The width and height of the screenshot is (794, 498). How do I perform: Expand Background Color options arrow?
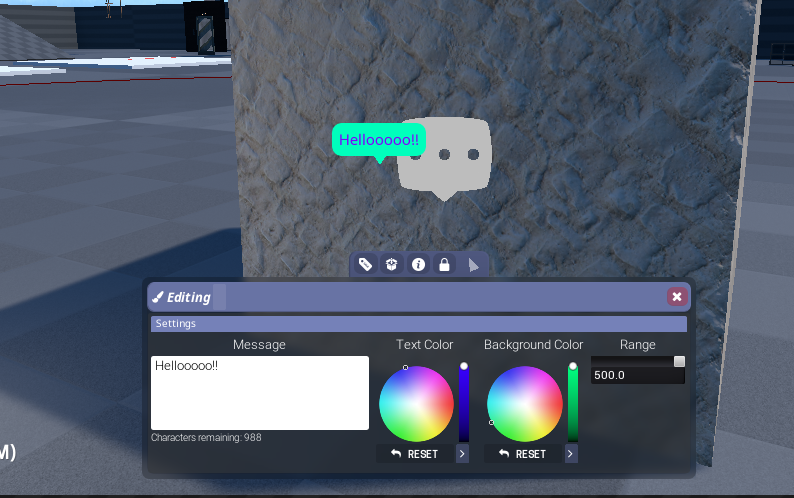[x=571, y=454]
